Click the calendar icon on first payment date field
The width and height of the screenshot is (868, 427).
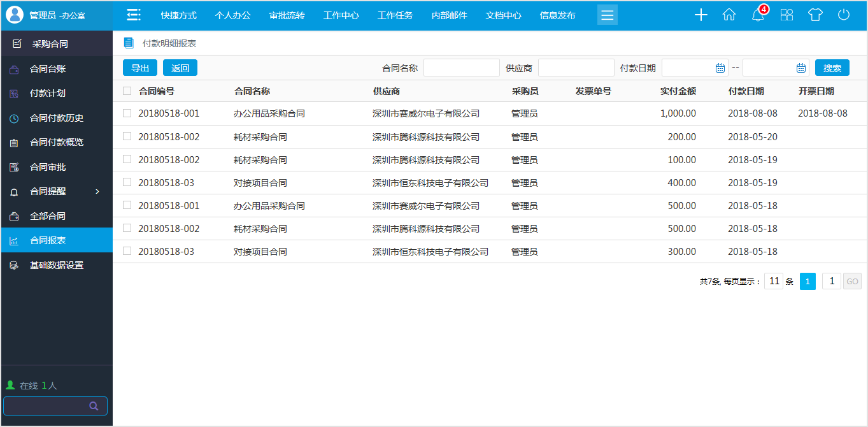[720, 67]
